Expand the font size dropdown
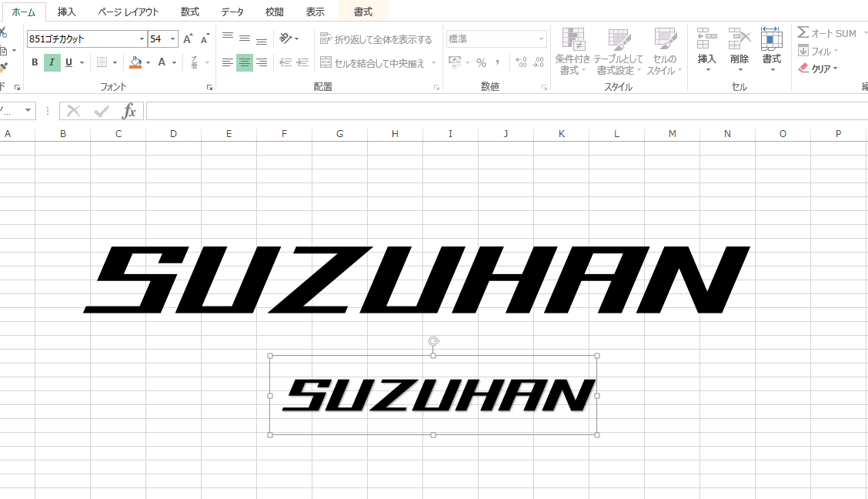The width and height of the screenshot is (868, 499). point(171,37)
